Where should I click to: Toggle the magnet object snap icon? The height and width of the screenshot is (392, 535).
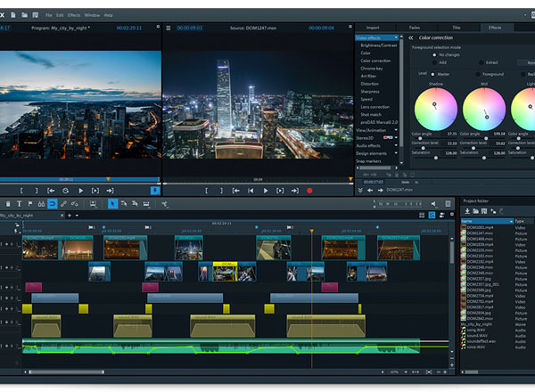53,204
